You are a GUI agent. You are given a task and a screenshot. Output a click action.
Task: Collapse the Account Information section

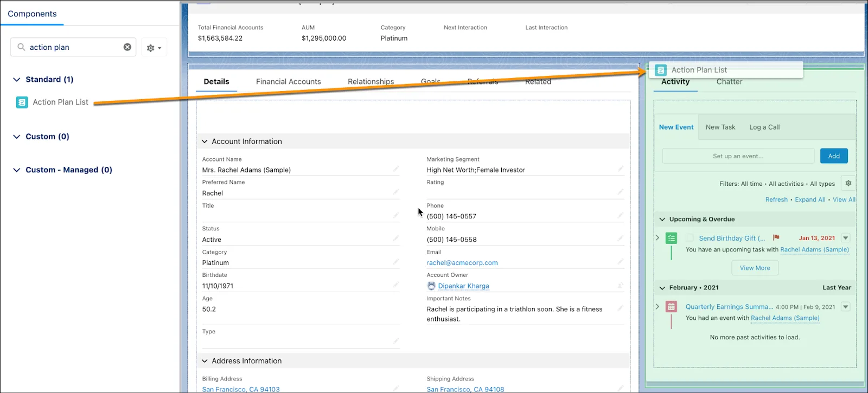[x=205, y=141]
